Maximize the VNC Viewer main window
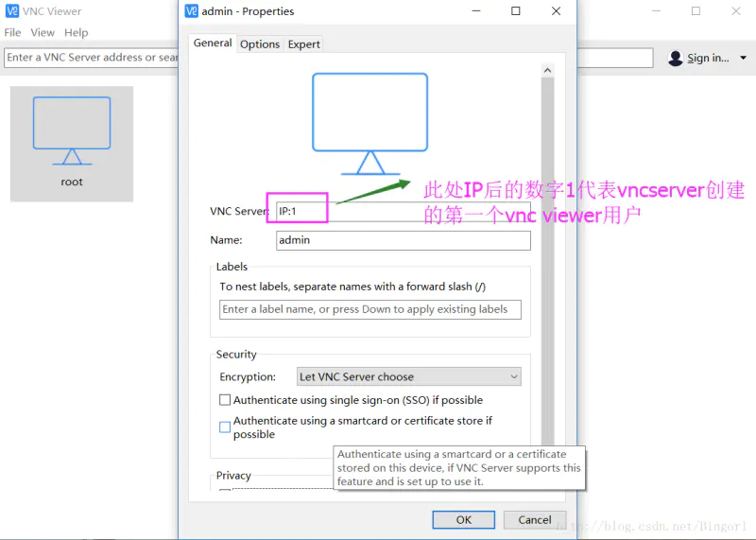The width and height of the screenshot is (756, 540). pyautogui.click(x=696, y=11)
